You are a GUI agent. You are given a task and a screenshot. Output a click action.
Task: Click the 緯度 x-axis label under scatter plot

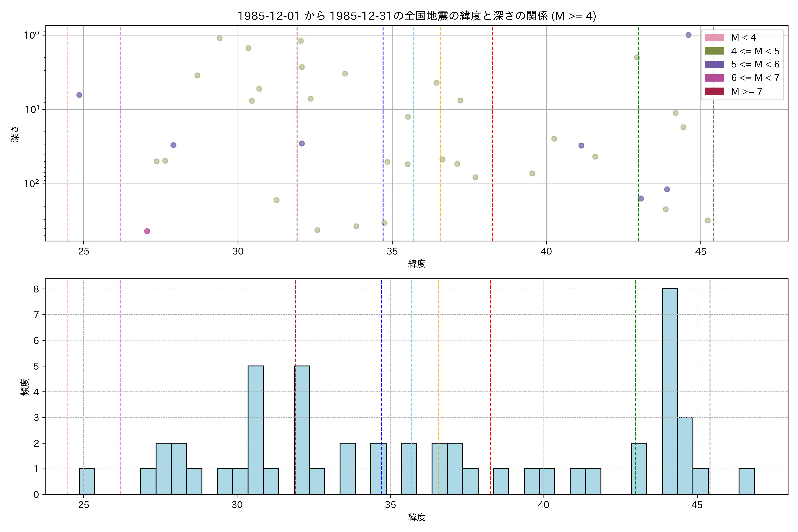pyautogui.click(x=417, y=264)
